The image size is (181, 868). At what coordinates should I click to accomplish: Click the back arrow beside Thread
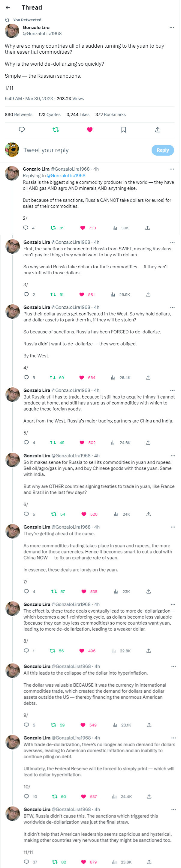tap(8, 7)
